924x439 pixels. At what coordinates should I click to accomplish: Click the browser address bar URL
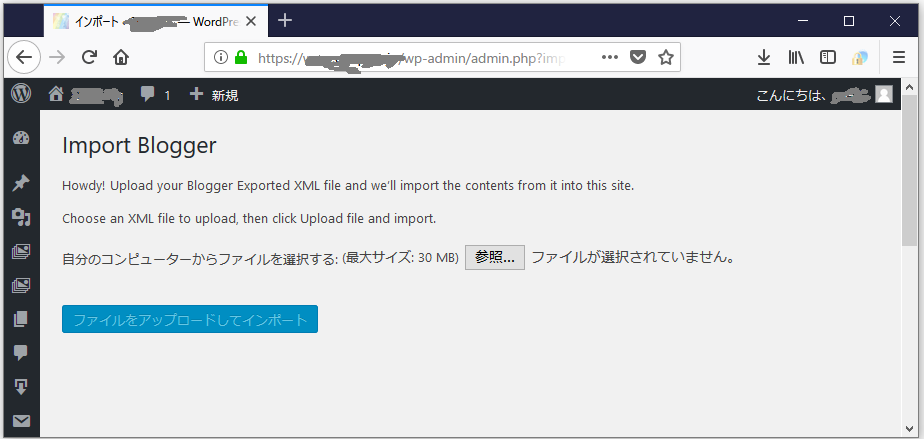point(420,58)
